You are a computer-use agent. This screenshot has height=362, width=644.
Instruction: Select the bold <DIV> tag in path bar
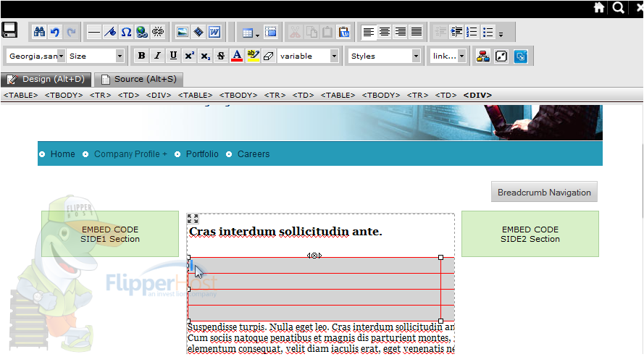[477, 96]
